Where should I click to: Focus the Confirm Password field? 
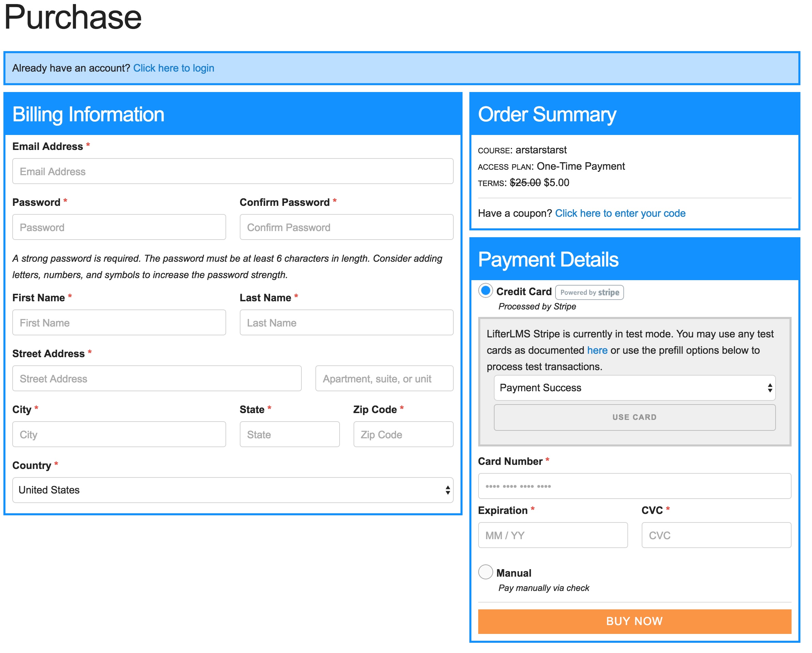346,227
